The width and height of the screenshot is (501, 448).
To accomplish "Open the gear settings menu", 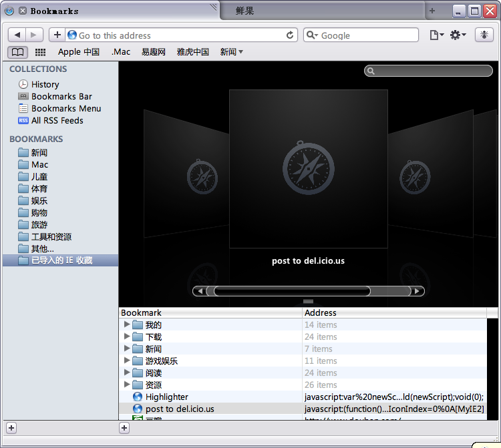I will click(x=458, y=35).
